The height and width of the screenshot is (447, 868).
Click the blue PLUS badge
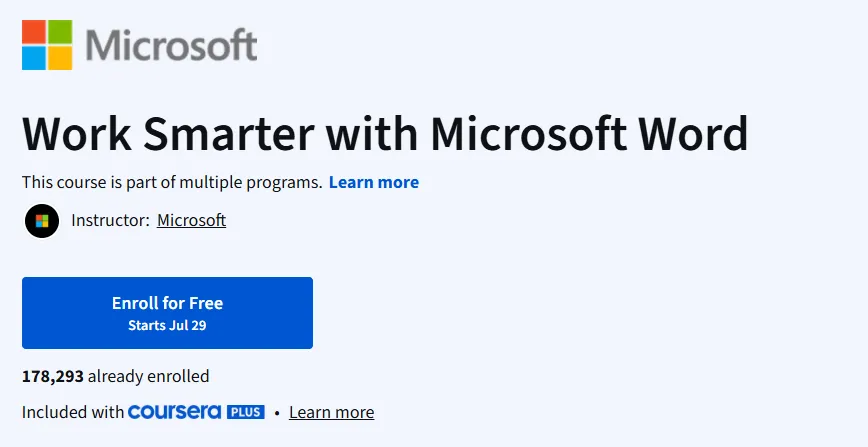coord(245,412)
